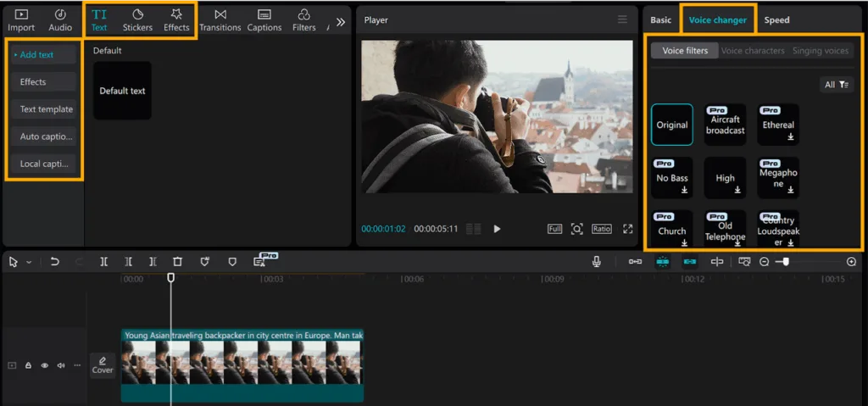Select the Voice filters sub-tab
Viewport: 868px width, 406px height.
pos(685,50)
